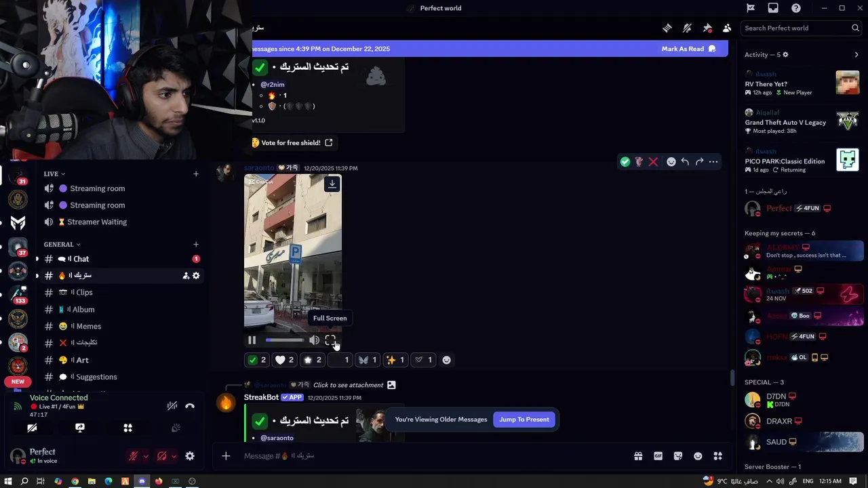Click @r2nim mention in StreakBot embed
This screenshot has width=868, height=488.
[x=273, y=85]
